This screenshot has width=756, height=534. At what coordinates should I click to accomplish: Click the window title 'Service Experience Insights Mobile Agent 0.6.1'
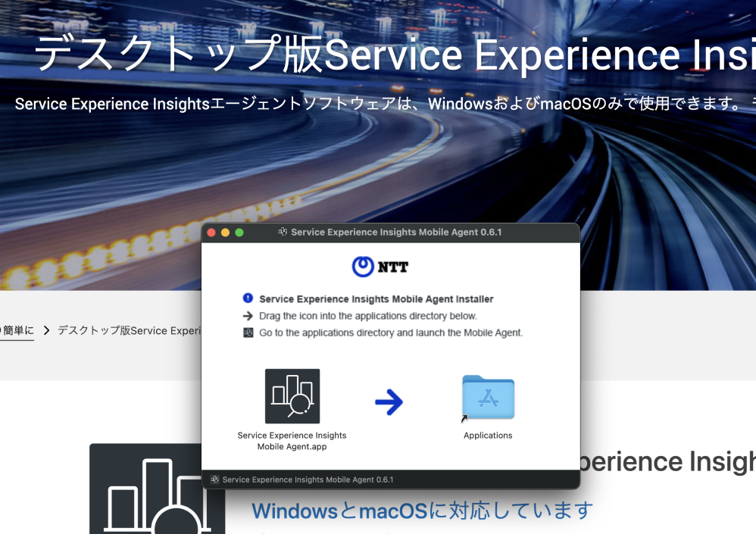(x=396, y=233)
